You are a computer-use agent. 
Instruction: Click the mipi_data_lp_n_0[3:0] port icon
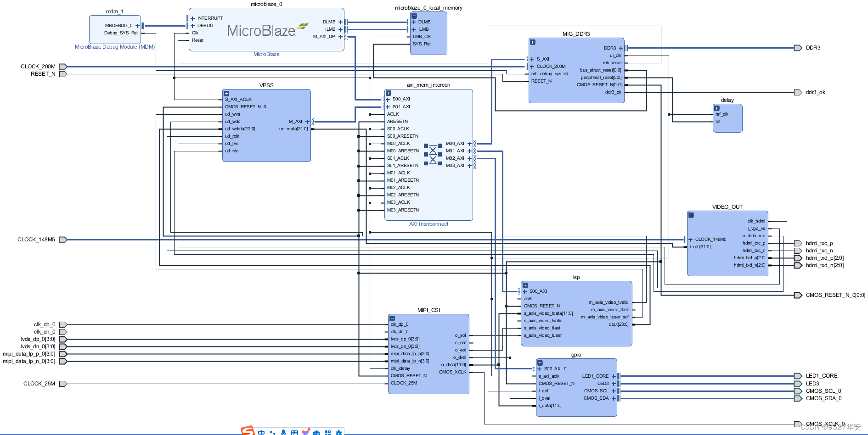pos(63,361)
